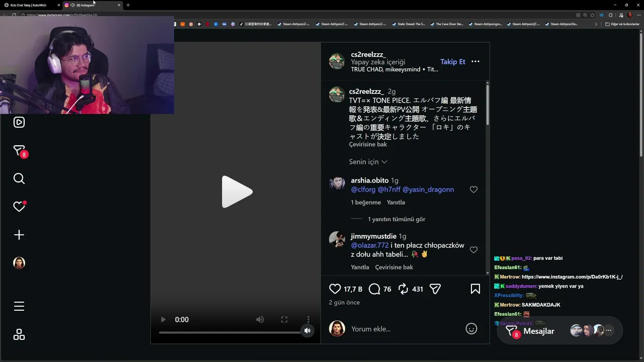
Task: Reload the page with browser refresh button
Action: (x=14, y=15)
